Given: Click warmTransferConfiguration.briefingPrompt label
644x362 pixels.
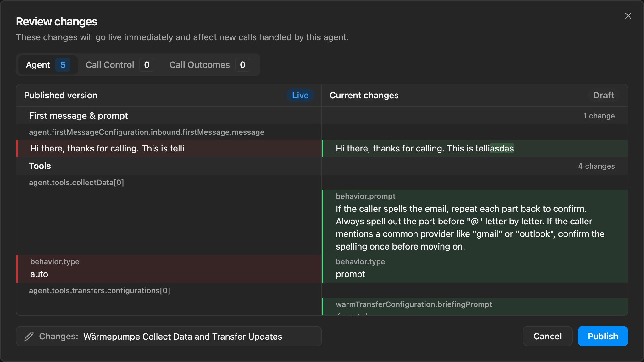Looking at the screenshot, I should click(414, 304).
